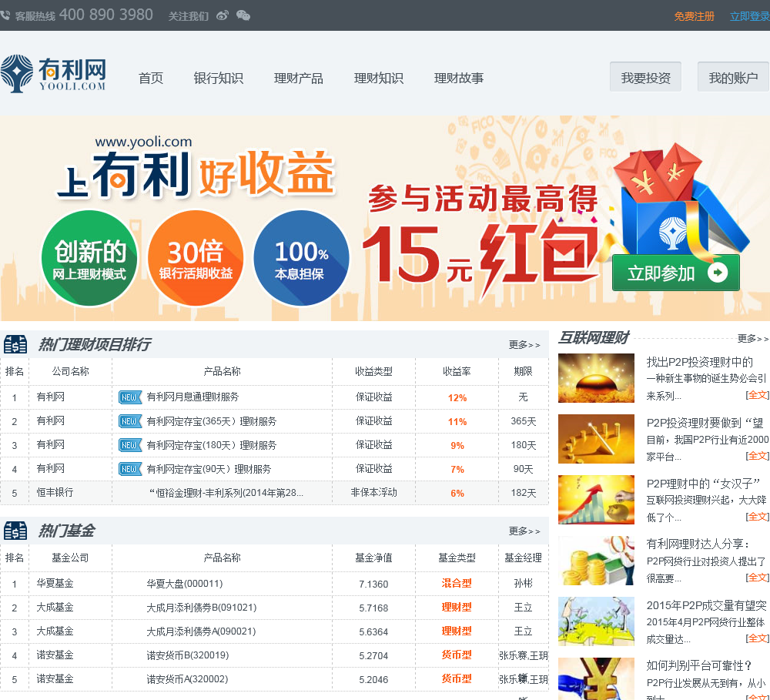Click 更多>> in 热门基金 section
The width and height of the screenshot is (770, 700).
pyautogui.click(x=524, y=531)
